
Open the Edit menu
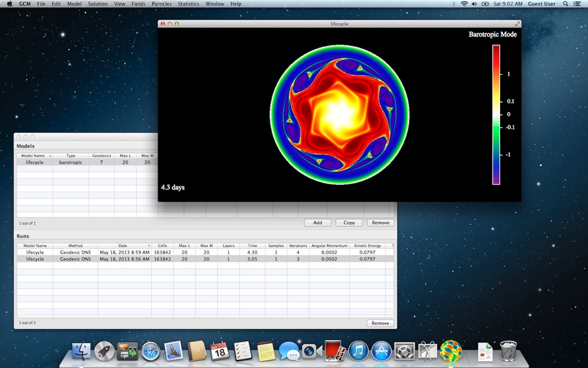click(x=56, y=4)
